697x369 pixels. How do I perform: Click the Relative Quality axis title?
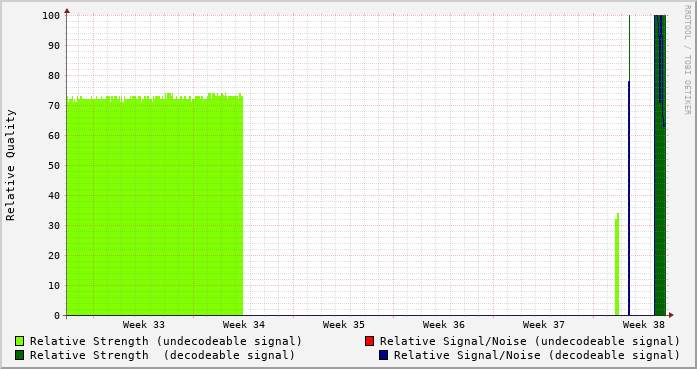[x=11, y=165]
